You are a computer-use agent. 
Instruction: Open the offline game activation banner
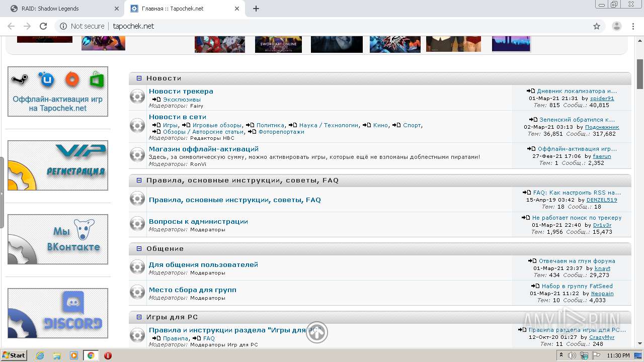58,92
